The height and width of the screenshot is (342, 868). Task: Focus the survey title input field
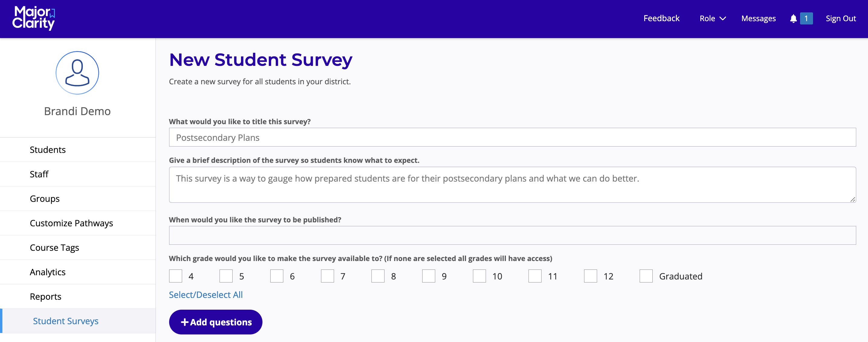coord(512,137)
